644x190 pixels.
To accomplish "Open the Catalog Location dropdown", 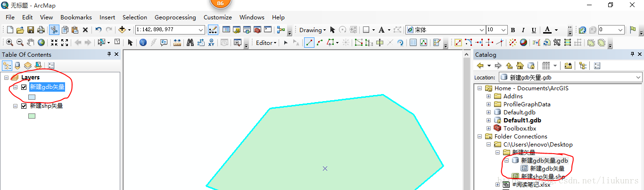I will point(638,77).
